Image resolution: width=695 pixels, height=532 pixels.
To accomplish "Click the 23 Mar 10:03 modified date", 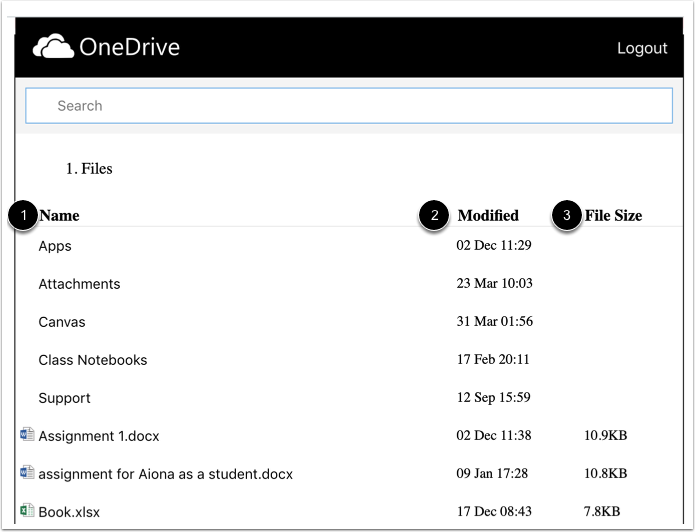I will coord(494,283).
